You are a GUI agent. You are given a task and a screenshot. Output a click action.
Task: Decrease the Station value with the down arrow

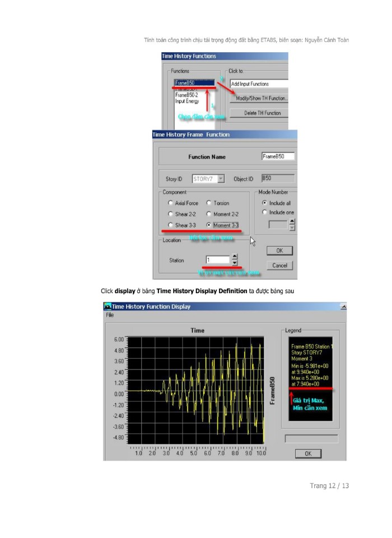pyautogui.click(x=235, y=263)
